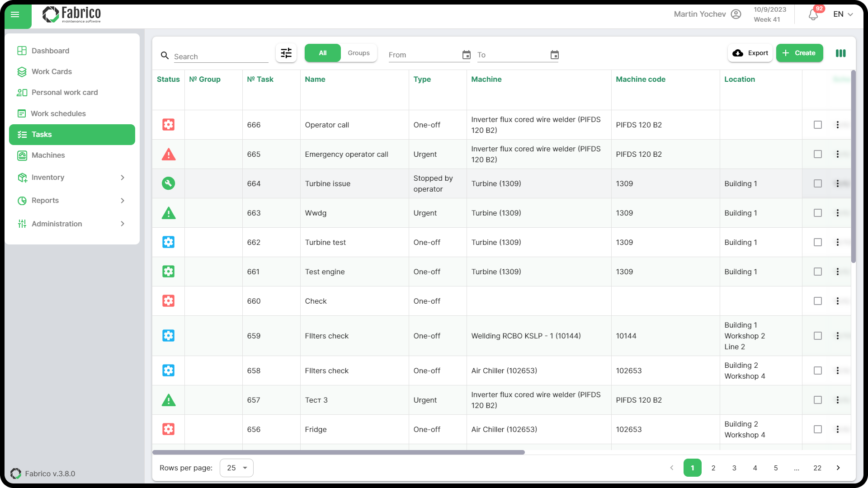Check the box for task 660
The height and width of the screenshot is (488, 868).
coord(817,301)
